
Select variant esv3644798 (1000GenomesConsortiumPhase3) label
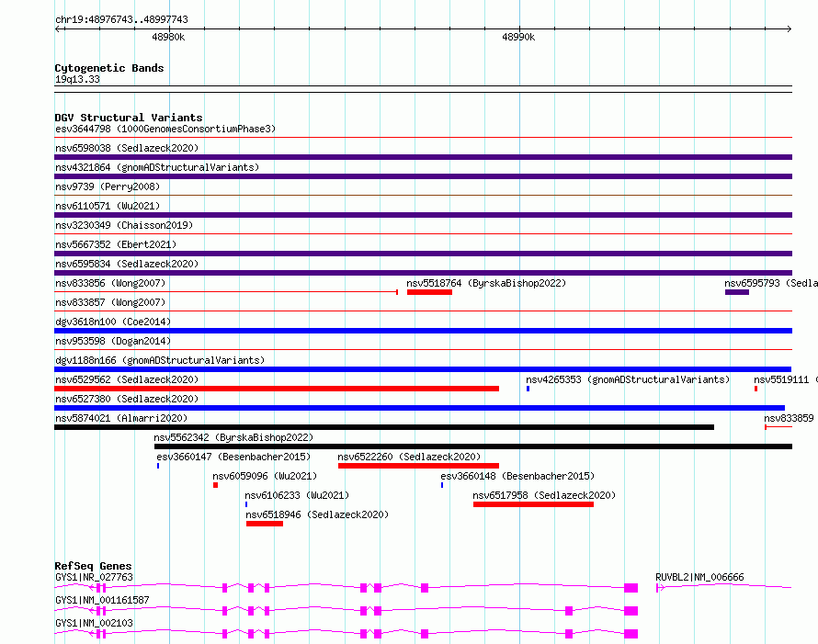165,129
